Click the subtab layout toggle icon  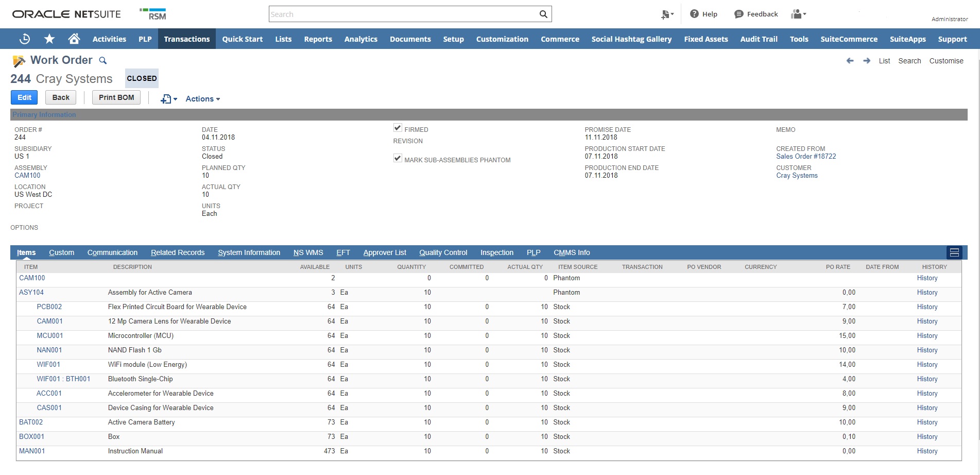point(954,252)
